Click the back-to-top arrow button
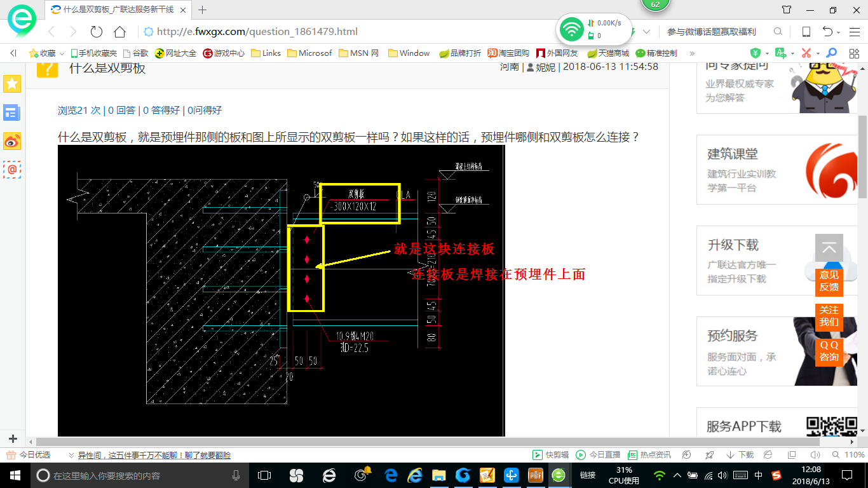This screenshot has width=868, height=488. click(829, 248)
